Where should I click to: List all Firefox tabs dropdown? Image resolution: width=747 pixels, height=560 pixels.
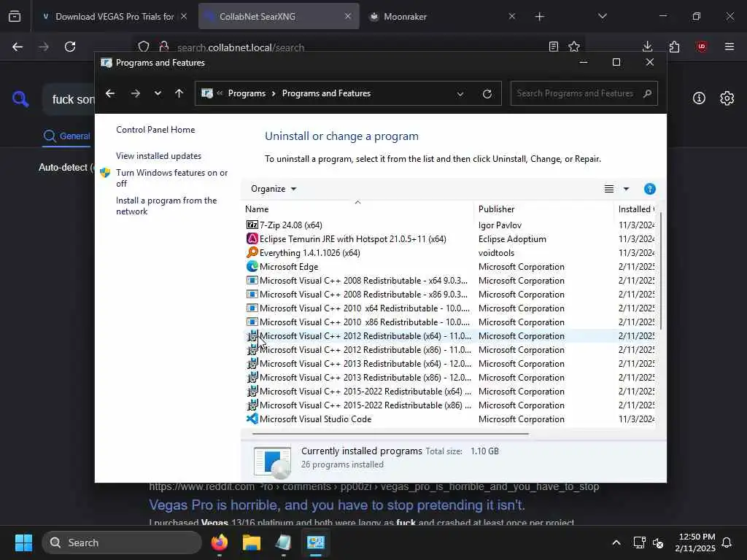coord(602,16)
